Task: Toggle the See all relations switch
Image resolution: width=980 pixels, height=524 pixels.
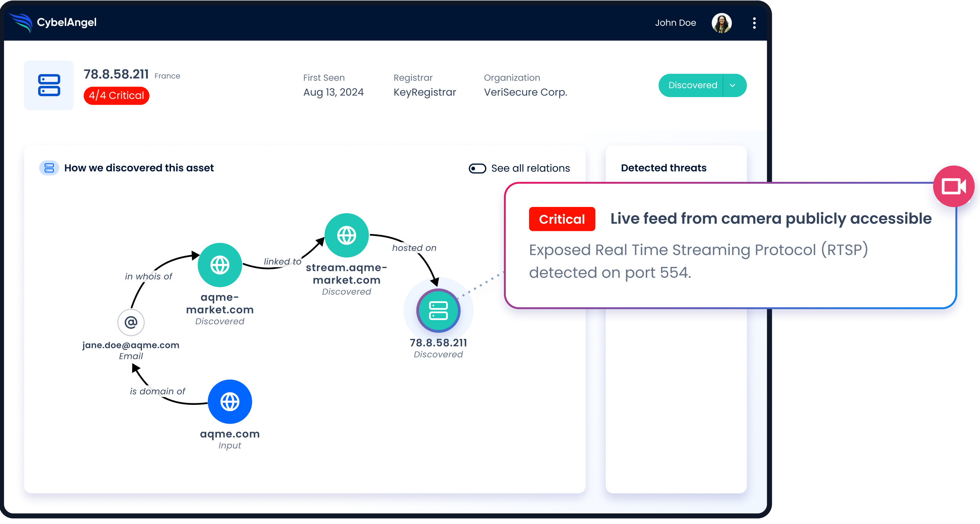Action: 477,169
